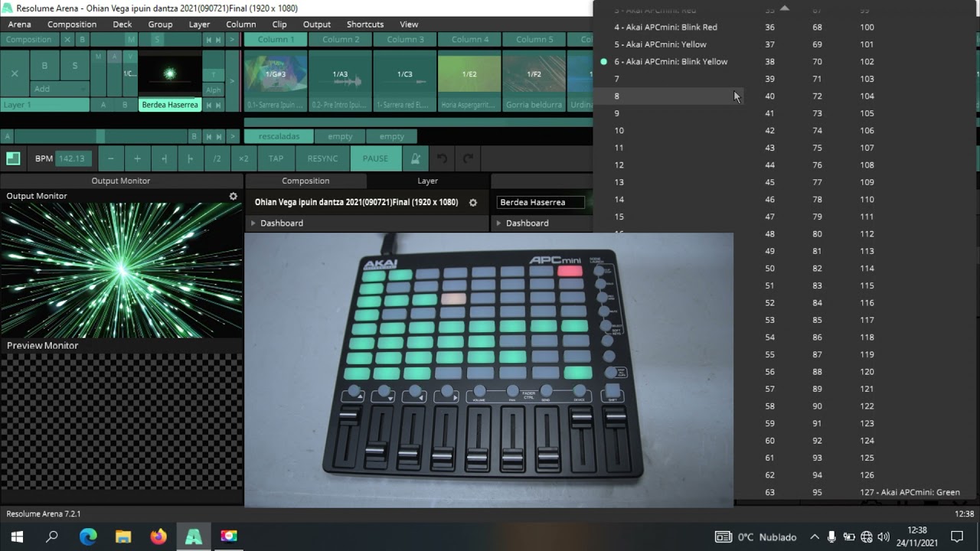Open Firefox from Windows taskbar

click(158, 536)
